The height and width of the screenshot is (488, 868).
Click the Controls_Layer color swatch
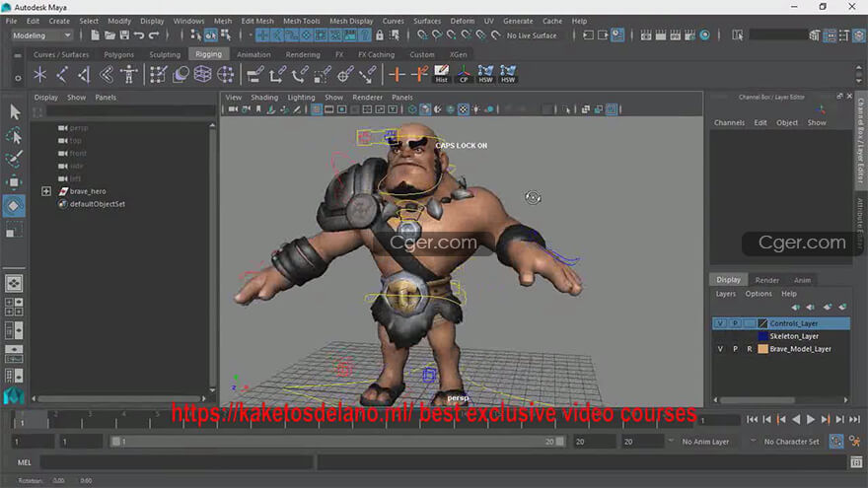point(762,323)
